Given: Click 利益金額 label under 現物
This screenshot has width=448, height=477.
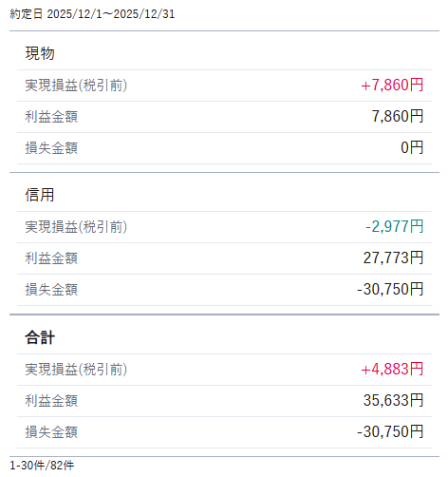Looking at the screenshot, I should [x=51, y=117].
